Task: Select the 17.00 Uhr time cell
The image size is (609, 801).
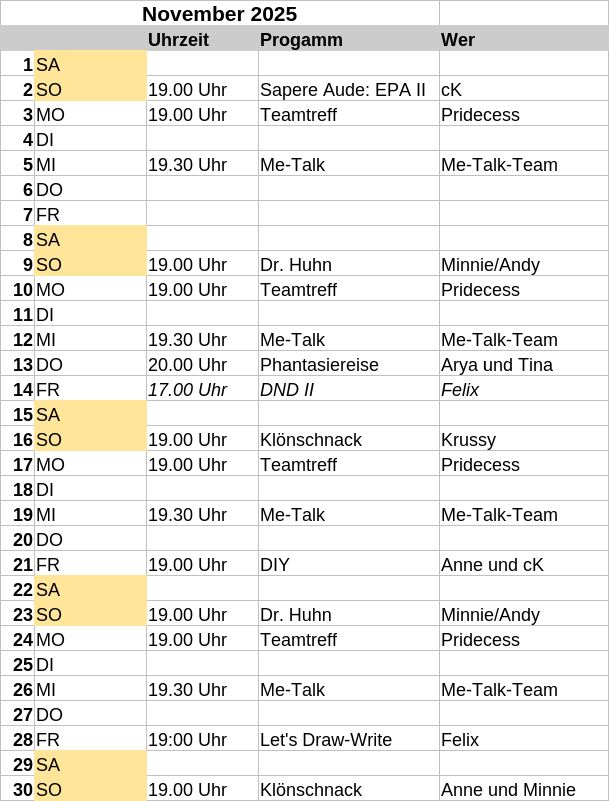Action: (187, 390)
